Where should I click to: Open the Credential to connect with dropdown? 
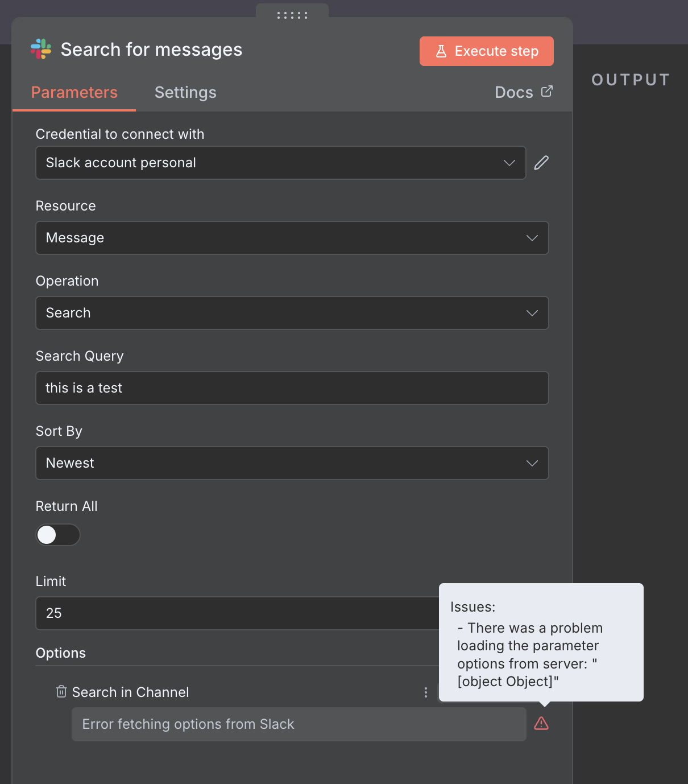(280, 163)
